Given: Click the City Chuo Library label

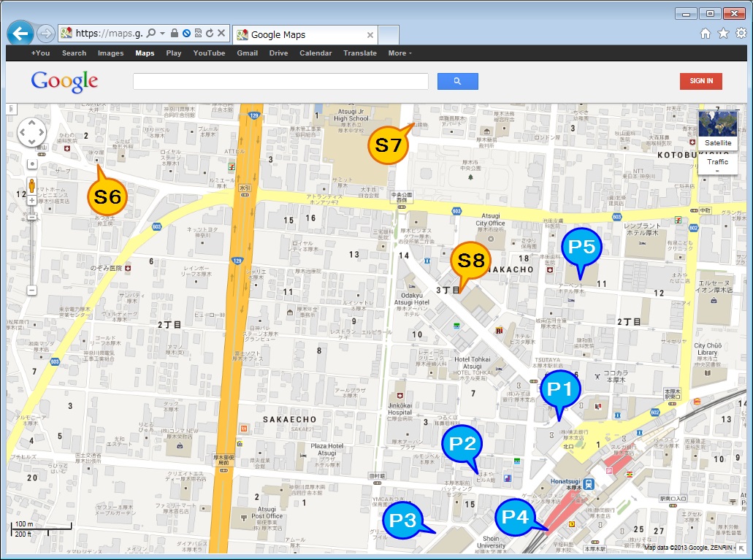Looking at the screenshot, I should click(708, 349).
